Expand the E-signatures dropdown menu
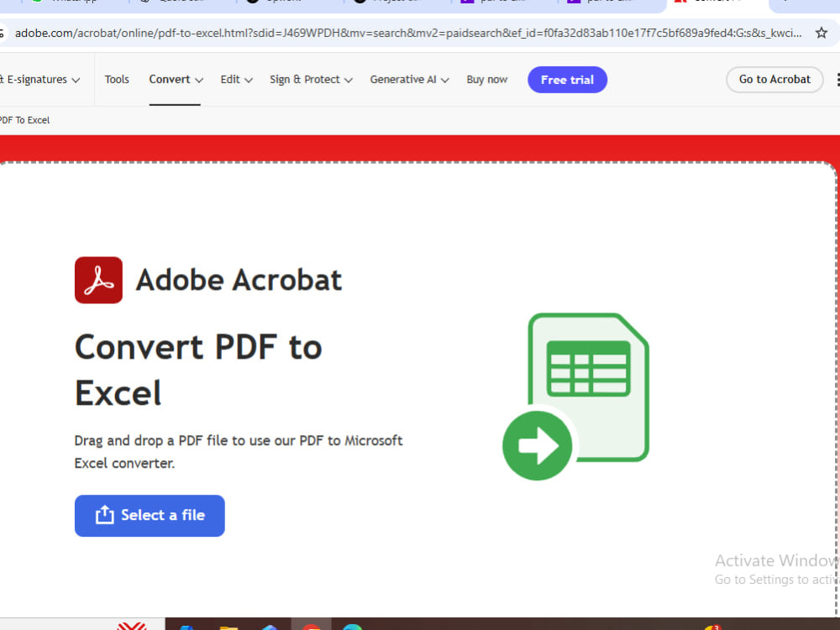The width and height of the screenshot is (840, 630). [x=40, y=80]
